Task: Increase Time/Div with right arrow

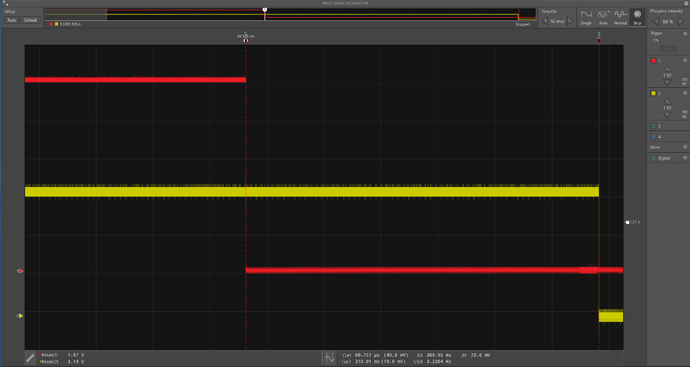Action: pos(570,21)
